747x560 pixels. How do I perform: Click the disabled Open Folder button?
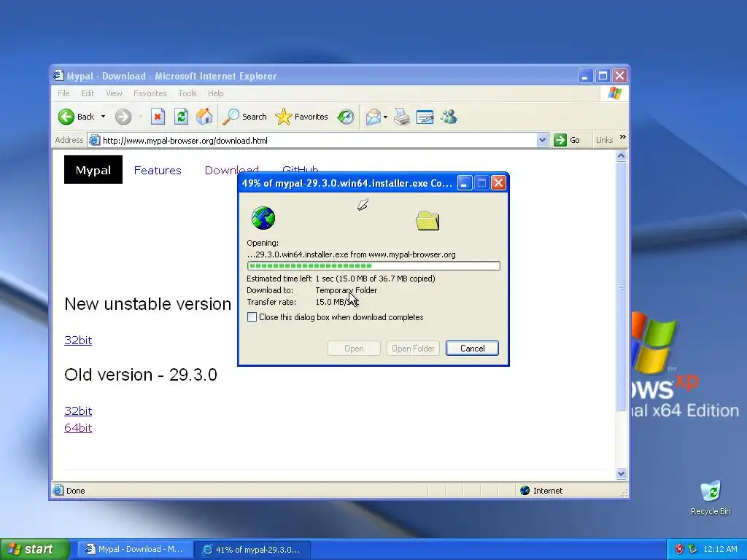[413, 348]
